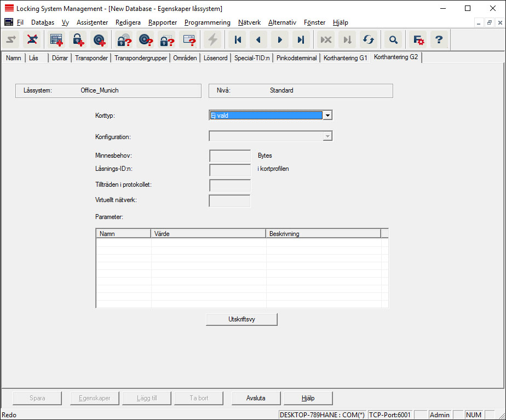Image resolution: width=506 pixels, height=420 pixels.
Task: Click the question mark help toolbar icon
Action: coord(439,40)
